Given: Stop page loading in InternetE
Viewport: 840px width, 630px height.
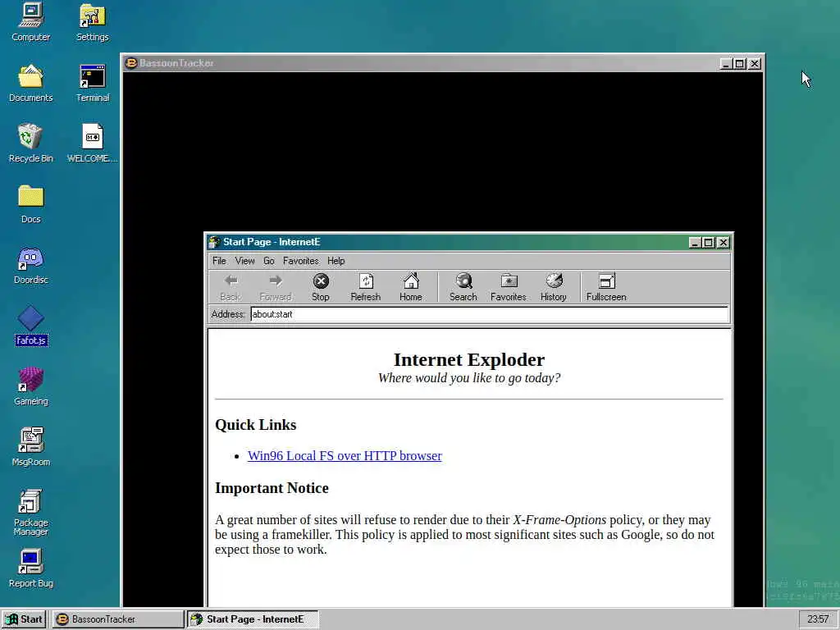Looking at the screenshot, I should [x=321, y=288].
